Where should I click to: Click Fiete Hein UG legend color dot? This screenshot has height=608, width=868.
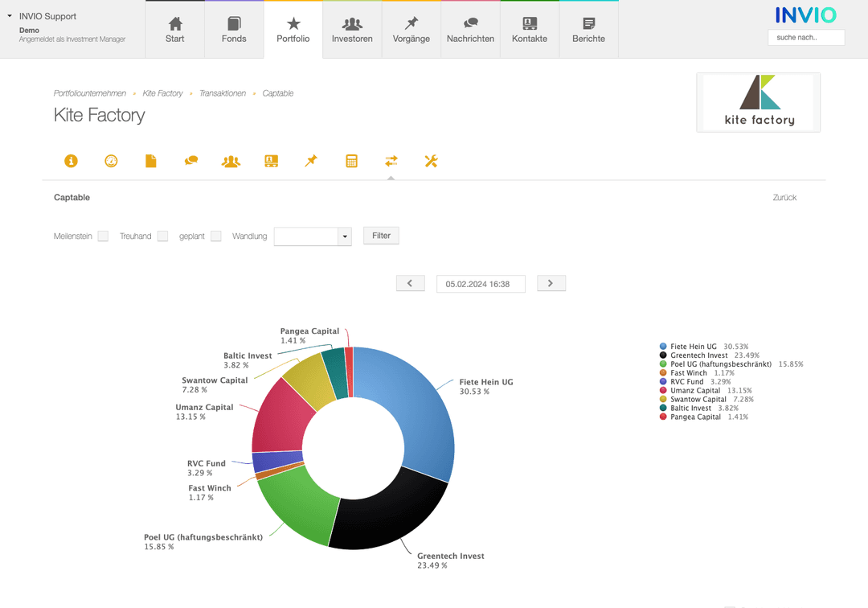(x=663, y=347)
